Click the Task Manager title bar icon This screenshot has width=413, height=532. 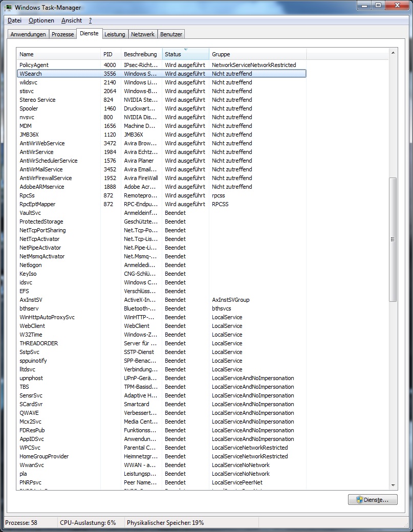(x=8, y=7)
